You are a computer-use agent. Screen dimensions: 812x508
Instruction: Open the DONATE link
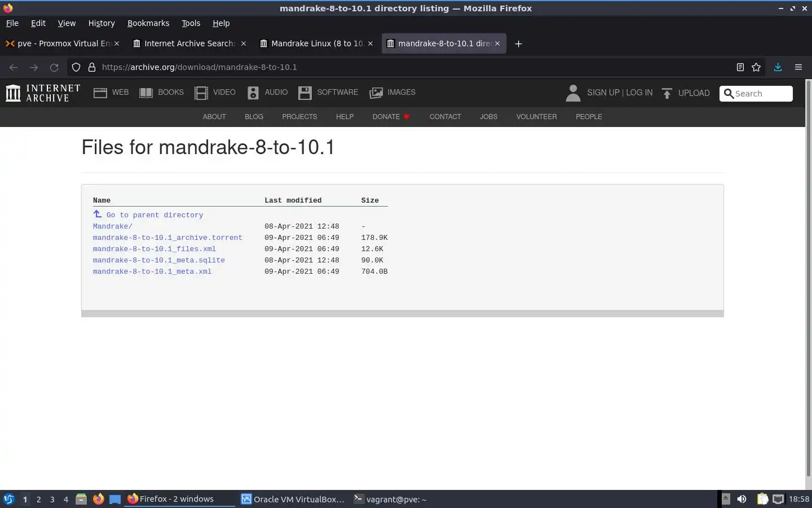391,117
